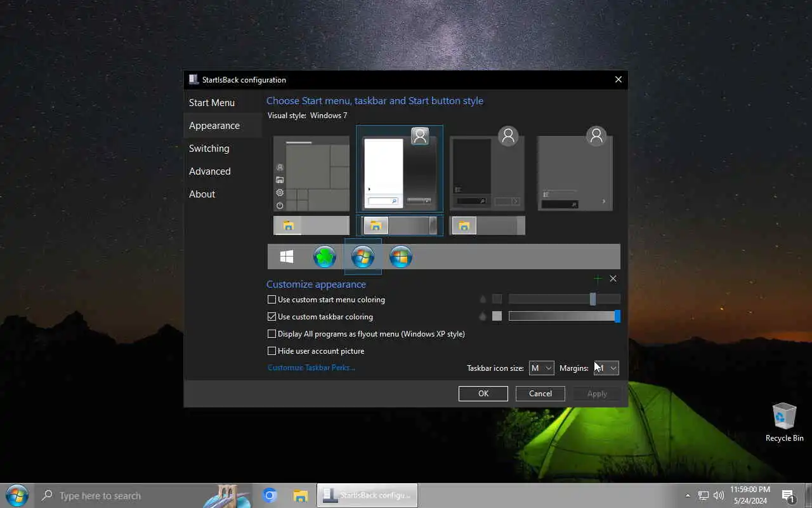This screenshot has width=812, height=508.
Task: Click the Apply button
Action: point(597,393)
